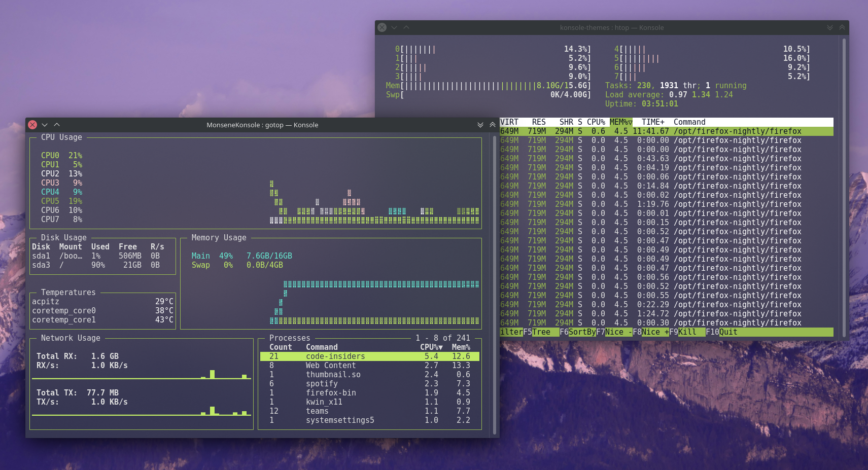Image resolution: width=868 pixels, height=470 pixels.
Task: Close the htop Konsole window
Action: [x=382, y=27]
